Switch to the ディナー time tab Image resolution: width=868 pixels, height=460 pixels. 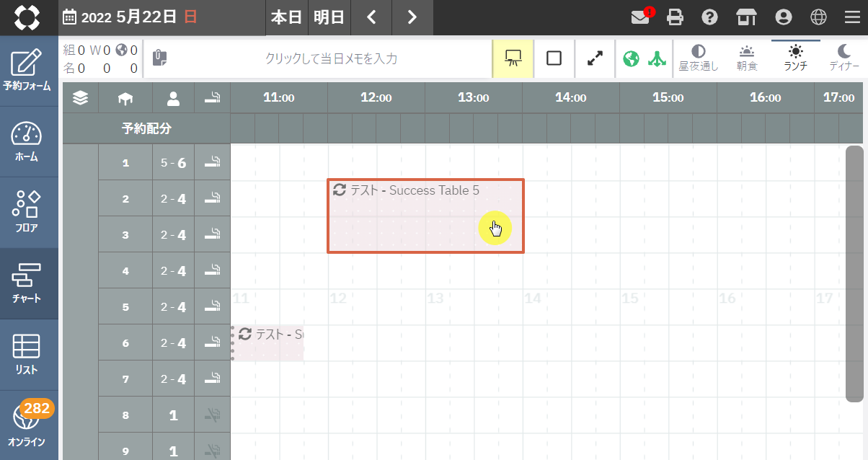(x=844, y=58)
